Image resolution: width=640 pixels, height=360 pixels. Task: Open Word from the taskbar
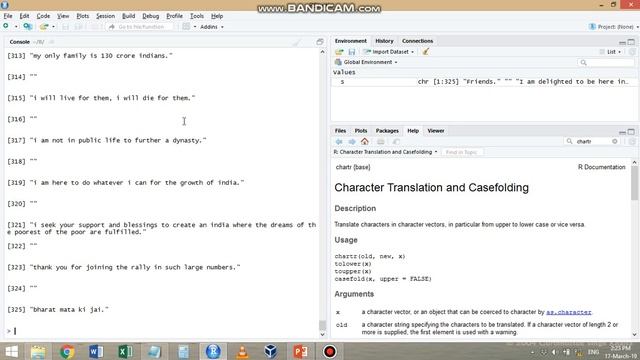click(96, 351)
